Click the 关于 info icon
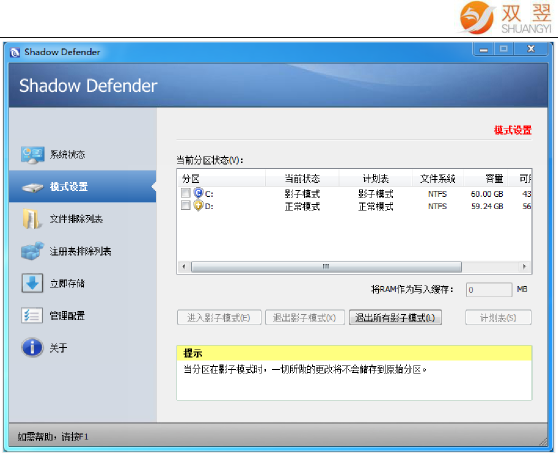This screenshot has width=558, height=453. 32,347
